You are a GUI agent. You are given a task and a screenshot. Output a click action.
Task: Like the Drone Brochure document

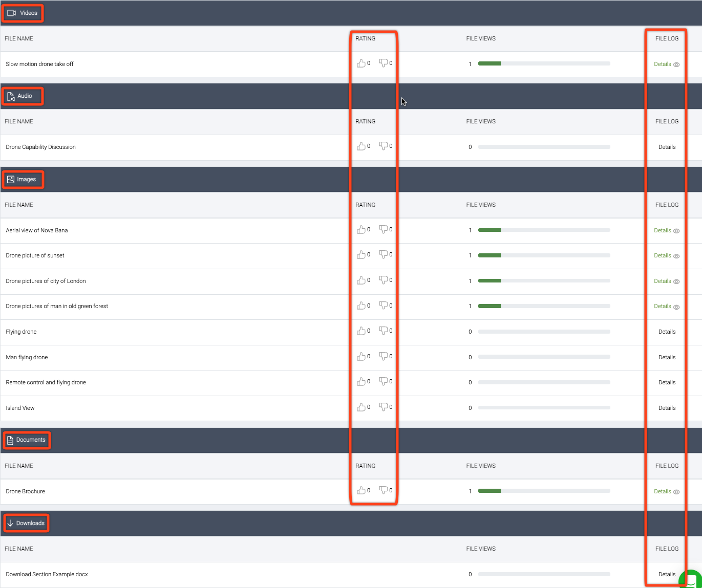[361, 491]
